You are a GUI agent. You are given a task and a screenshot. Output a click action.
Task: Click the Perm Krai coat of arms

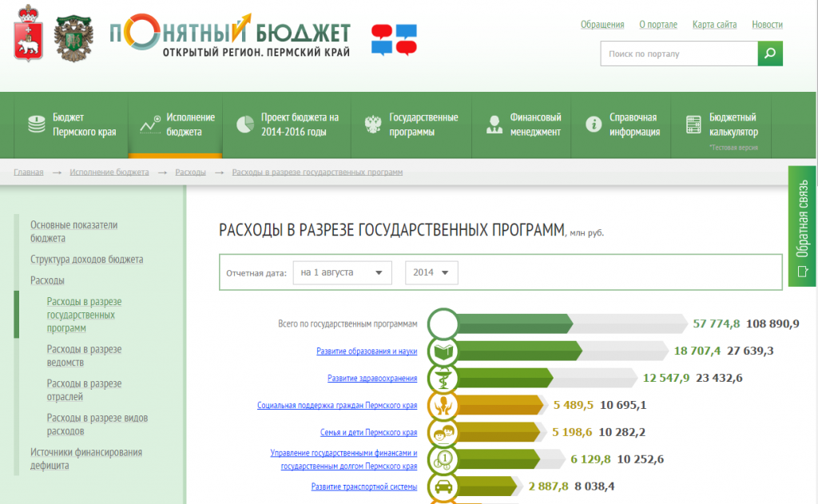click(x=28, y=34)
